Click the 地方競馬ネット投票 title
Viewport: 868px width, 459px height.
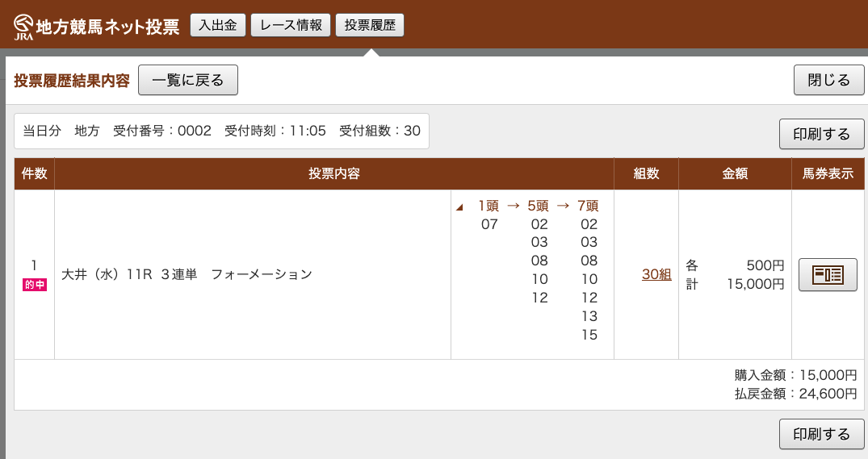(x=108, y=27)
